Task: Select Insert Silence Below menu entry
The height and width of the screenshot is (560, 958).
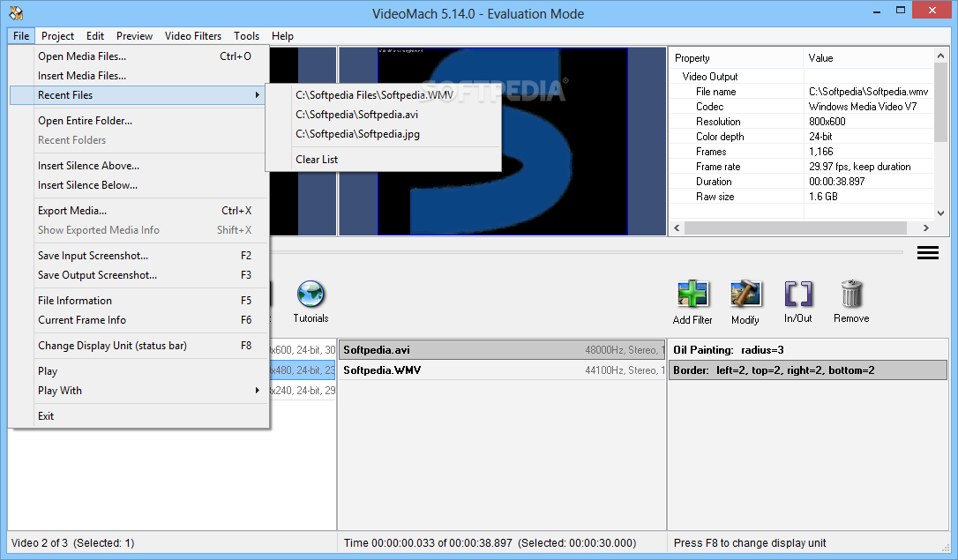Action: coord(138,185)
